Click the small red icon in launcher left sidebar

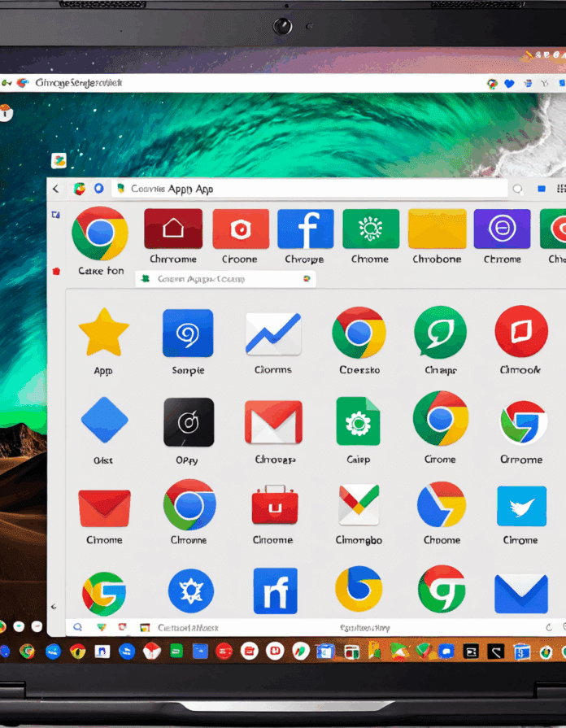click(56, 271)
